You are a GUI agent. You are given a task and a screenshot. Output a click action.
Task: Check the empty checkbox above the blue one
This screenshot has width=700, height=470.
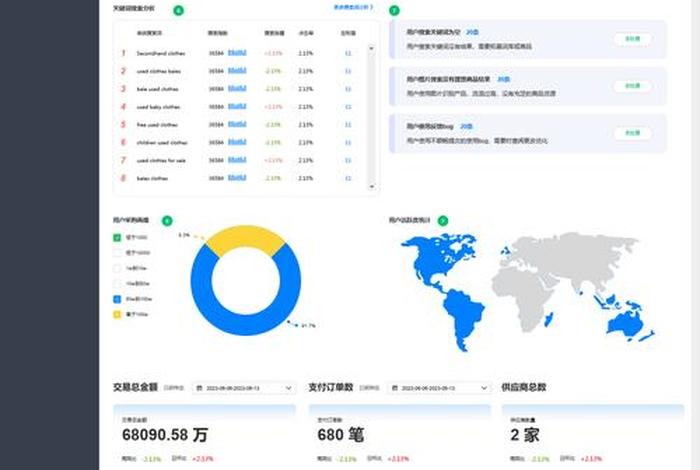[x=117, y=283]
